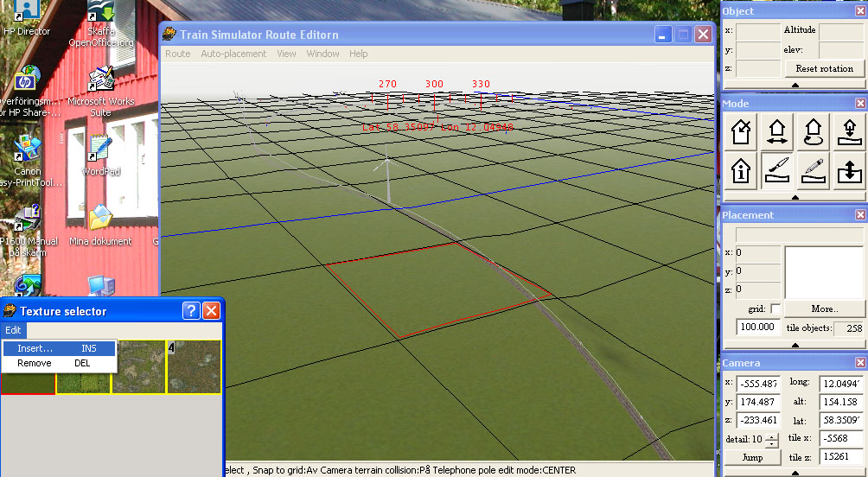This screenshot has height=477, width=868.
Task: Open the HP Director desktop icon
Action: 26,18
